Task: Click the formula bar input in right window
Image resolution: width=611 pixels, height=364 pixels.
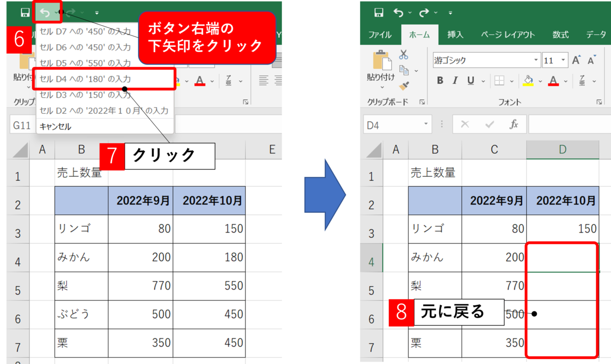Action: 570,125
